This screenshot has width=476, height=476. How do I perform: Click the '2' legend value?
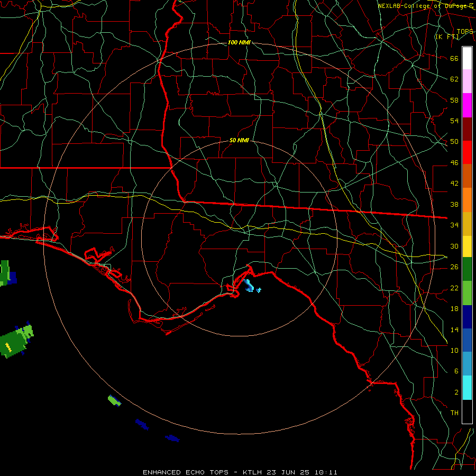[x=456, y=392]
